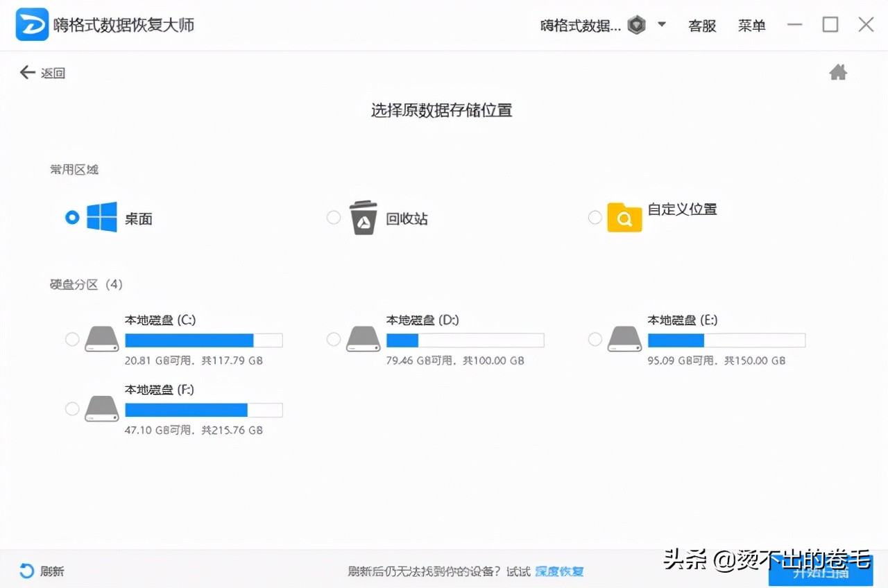
Task: Click the drive icon for disk E:
Action: click(x=624, y=339)
